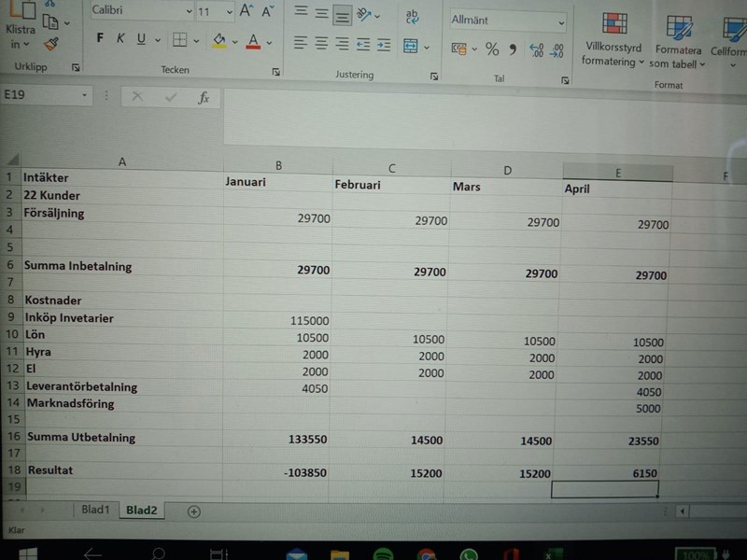
Task: Expand the Allmänt number format dropdown
Action: point(560,21)
